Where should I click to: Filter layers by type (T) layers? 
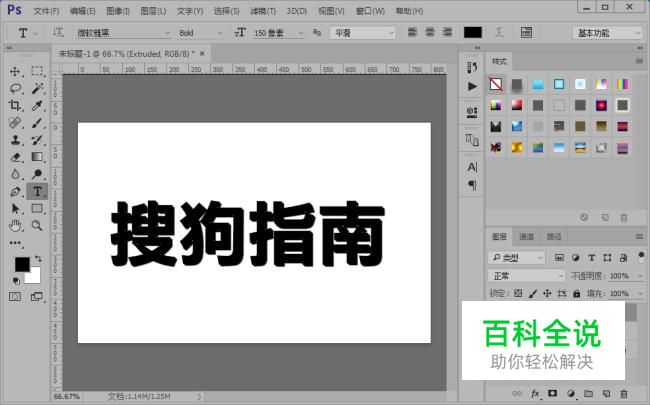point(592,258)
